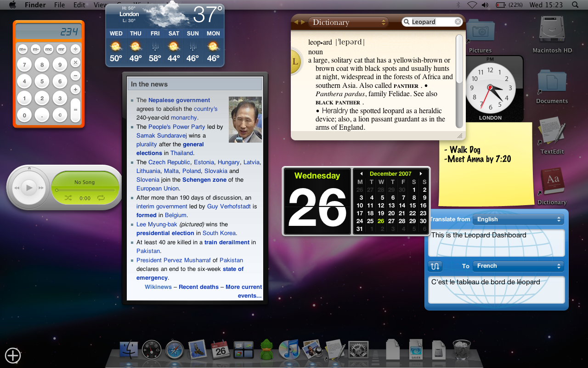588x368 pixels.
Task: Click the calculator equals key
Action: pos(75,110)
